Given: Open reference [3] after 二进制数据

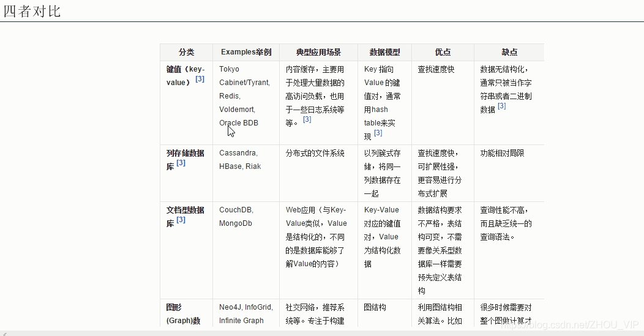Looking at the screenshot, I should tap(501, 105).
